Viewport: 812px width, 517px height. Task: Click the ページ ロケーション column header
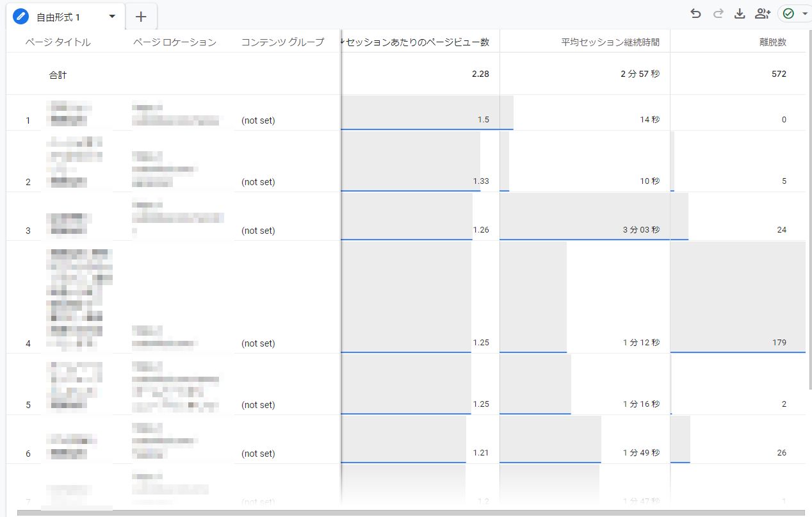pyautogui.click(x=175, y=42)
